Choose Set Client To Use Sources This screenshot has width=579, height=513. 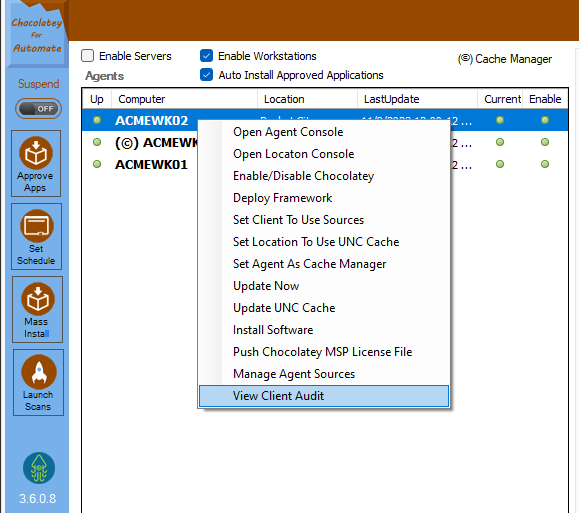(x=324, y=220)
